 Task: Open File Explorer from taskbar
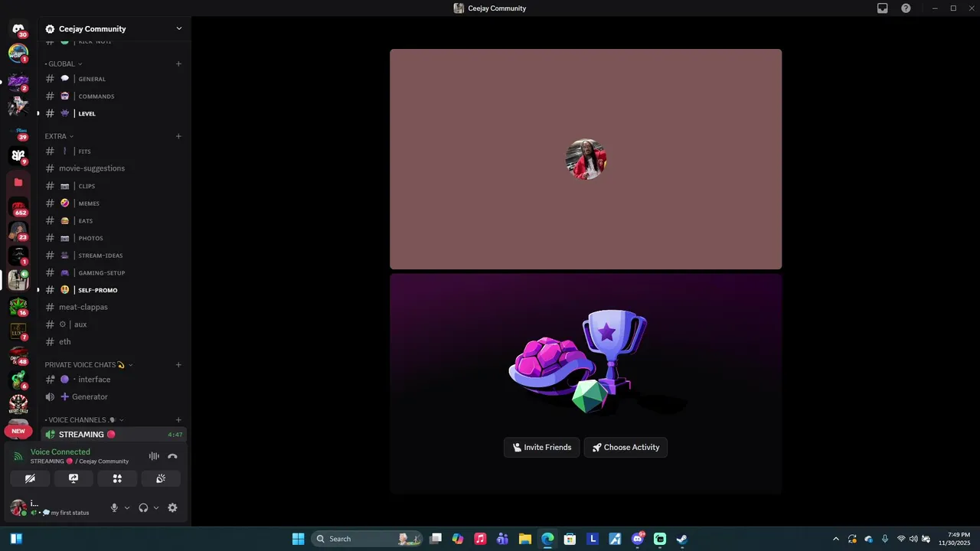(525, 539)
